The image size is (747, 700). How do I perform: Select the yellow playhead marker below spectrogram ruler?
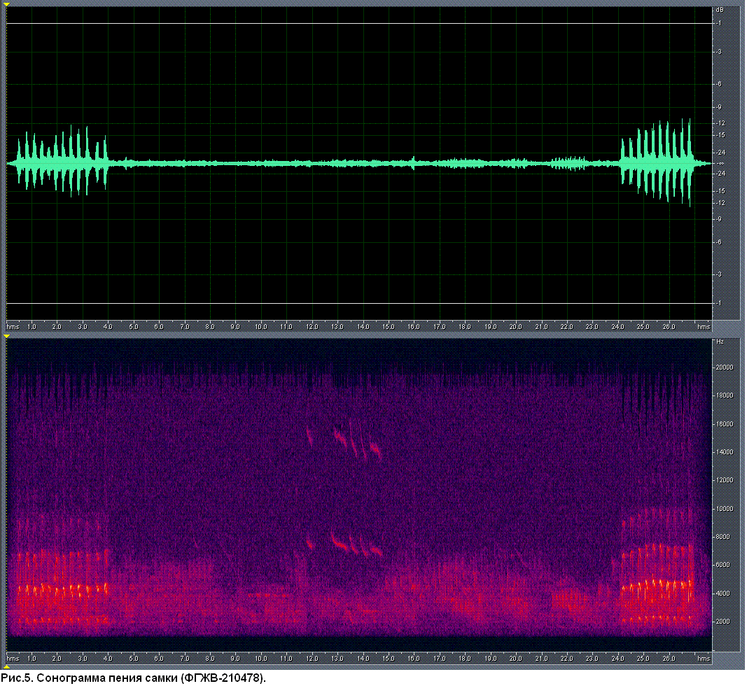(x=7, y=667)
